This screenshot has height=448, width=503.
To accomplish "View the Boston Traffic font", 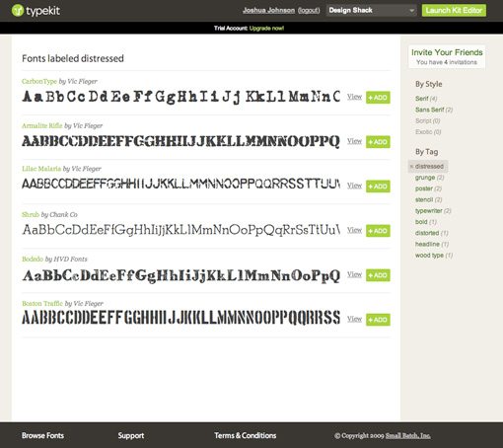I will point(354,319).
